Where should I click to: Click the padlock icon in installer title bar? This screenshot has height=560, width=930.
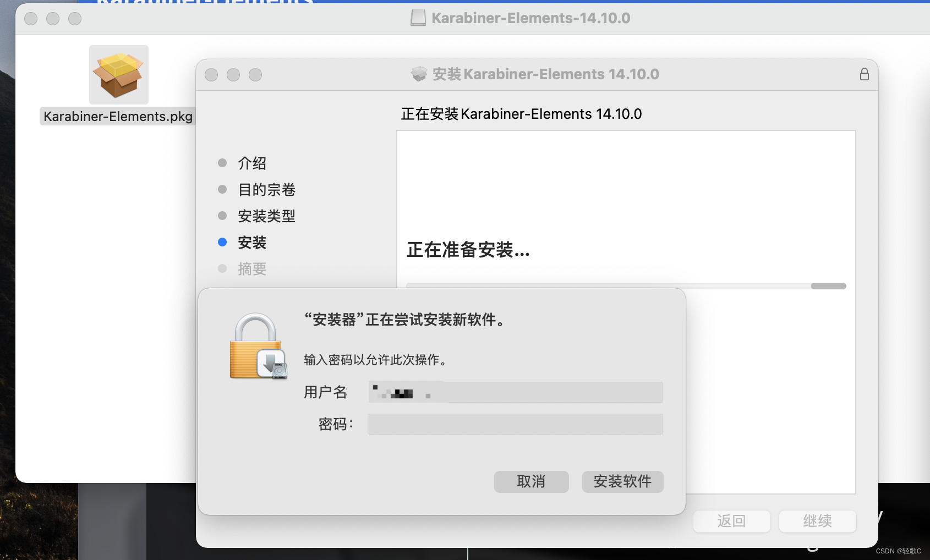pos(865,74)
